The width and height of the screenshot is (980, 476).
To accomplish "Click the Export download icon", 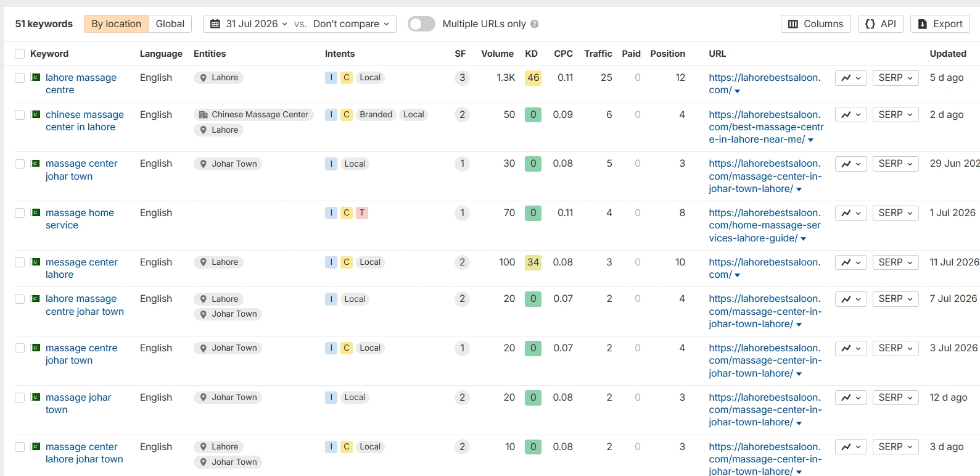I will tap(923, 24).
